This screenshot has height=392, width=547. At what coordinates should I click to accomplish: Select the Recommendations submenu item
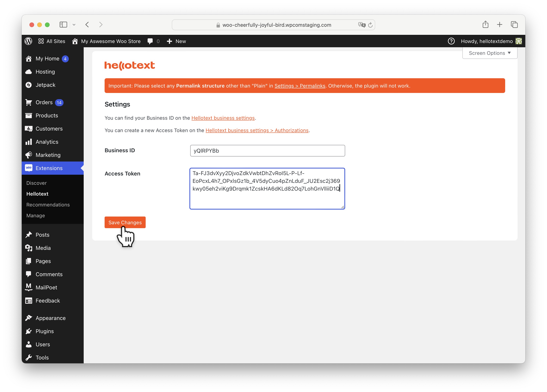pos(48,205)
